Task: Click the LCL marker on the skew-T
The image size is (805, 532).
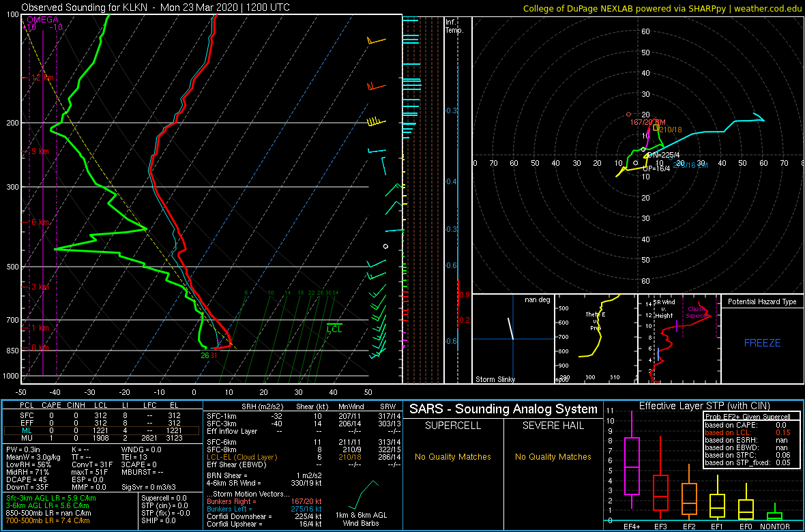Action: 334,328
